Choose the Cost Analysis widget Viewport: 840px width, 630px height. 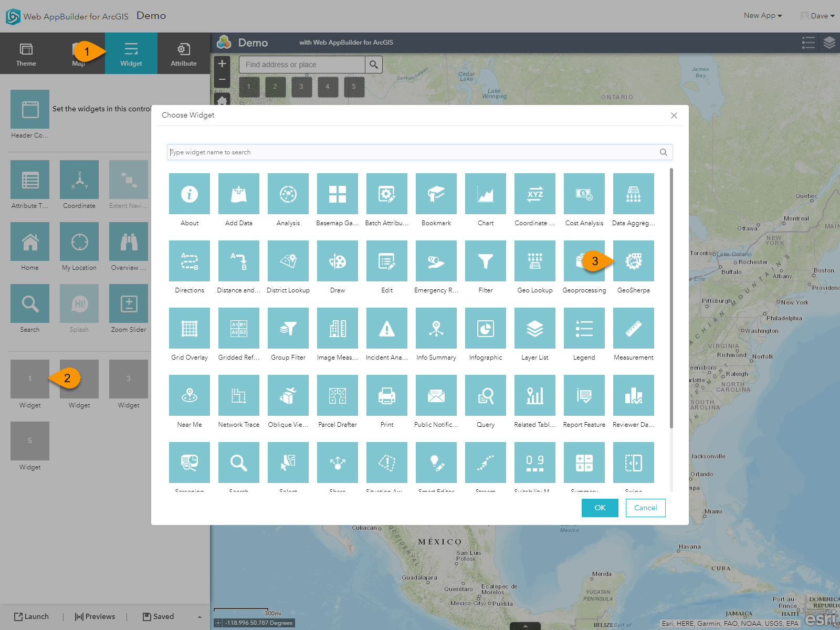tap(584, 194)
